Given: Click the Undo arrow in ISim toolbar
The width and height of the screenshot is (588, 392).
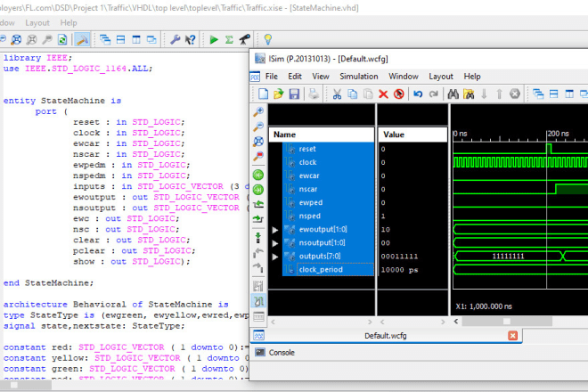Looking at the screenshot, I should tap(418, 94).
